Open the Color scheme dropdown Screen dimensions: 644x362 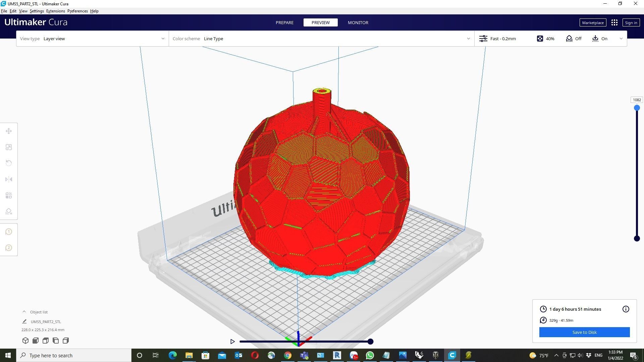tap(321, 39)
